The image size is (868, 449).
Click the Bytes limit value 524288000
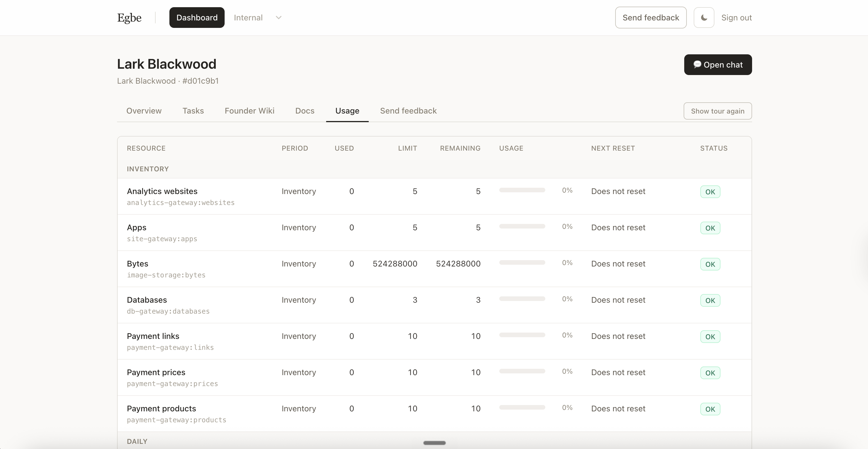(395, 264)
